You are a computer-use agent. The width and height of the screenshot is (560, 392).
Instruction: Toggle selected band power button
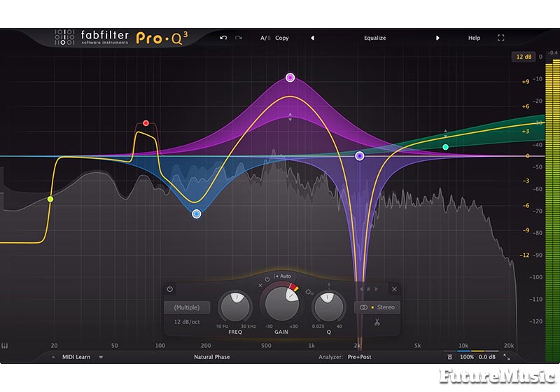(170, 289)
